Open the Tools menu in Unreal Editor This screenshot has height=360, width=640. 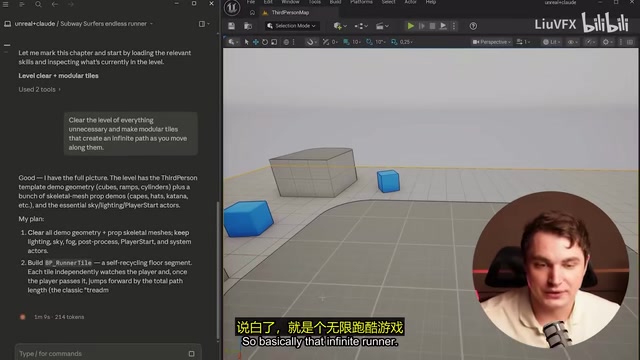tap(314, 2)
